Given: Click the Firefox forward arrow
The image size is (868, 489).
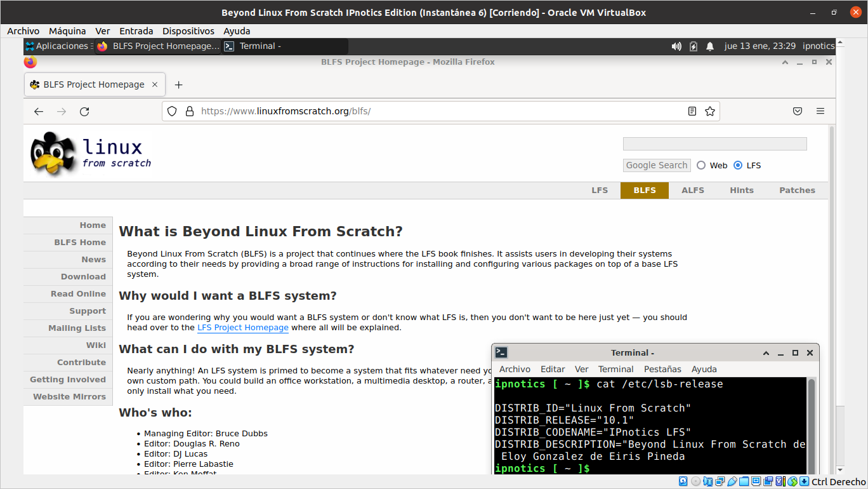Looking at the screenshot, I should [62, 111].
